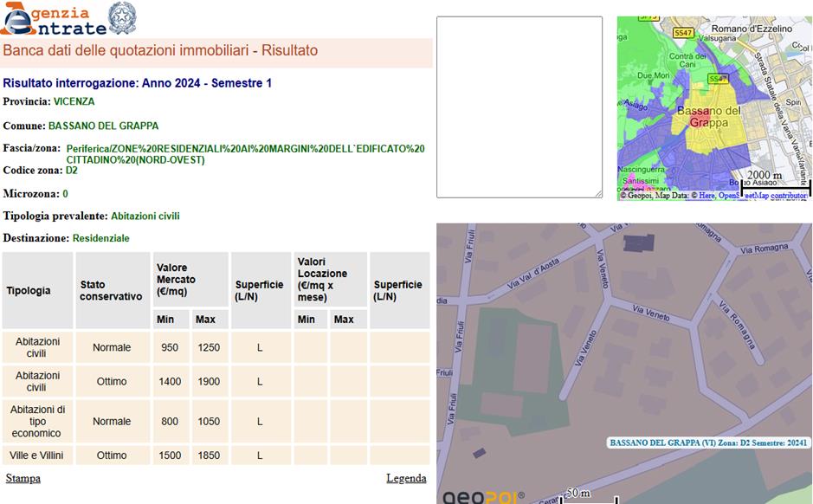Click the Zona D2 Semestre label on map

(708, 443)
